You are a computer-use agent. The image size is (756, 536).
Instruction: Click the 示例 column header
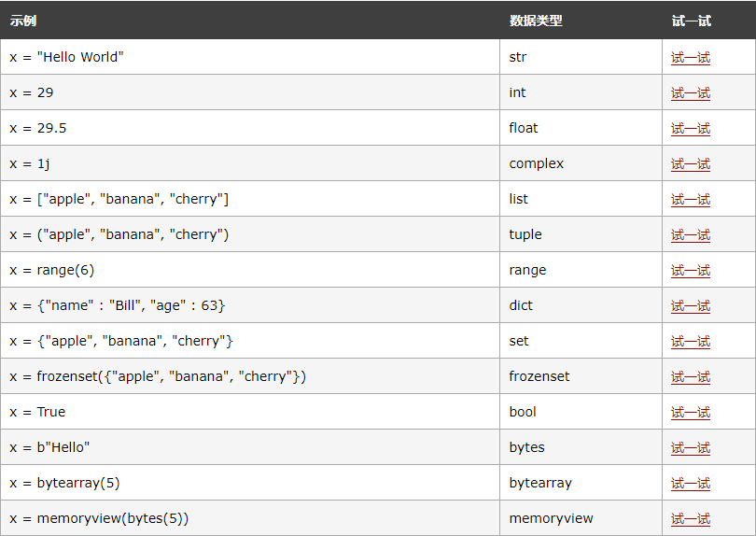(23, 21)
